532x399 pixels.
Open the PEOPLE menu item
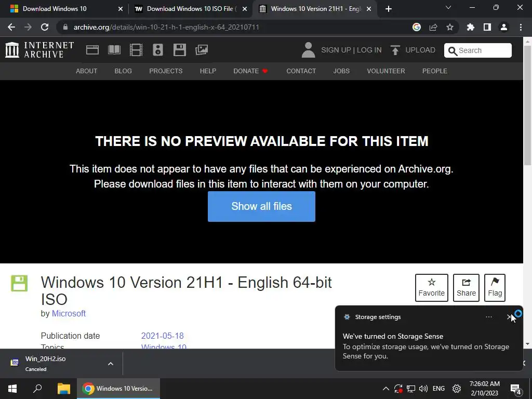[x=435, y=71]
